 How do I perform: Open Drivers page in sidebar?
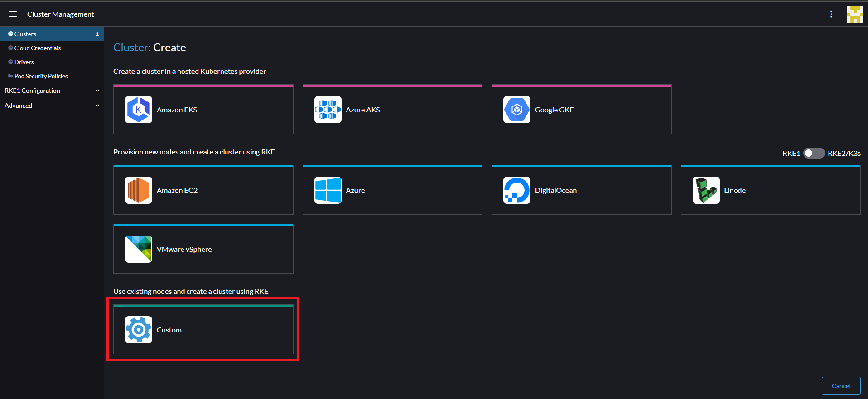click(x=24, y=62)
